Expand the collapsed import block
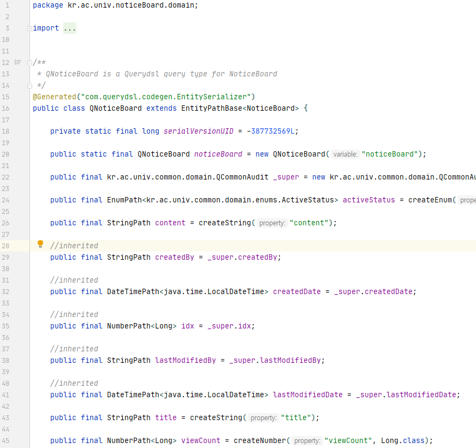476x448 pixels. [29, 28]
